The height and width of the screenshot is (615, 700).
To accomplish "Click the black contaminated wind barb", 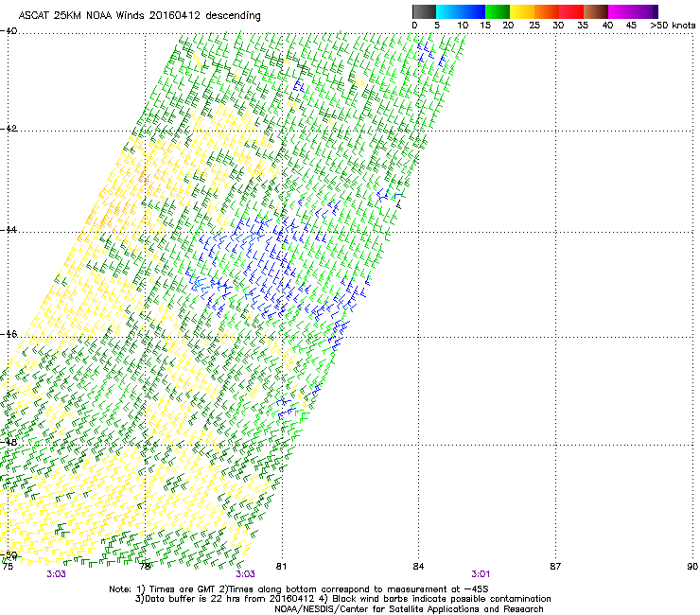I will coord(398,204).
